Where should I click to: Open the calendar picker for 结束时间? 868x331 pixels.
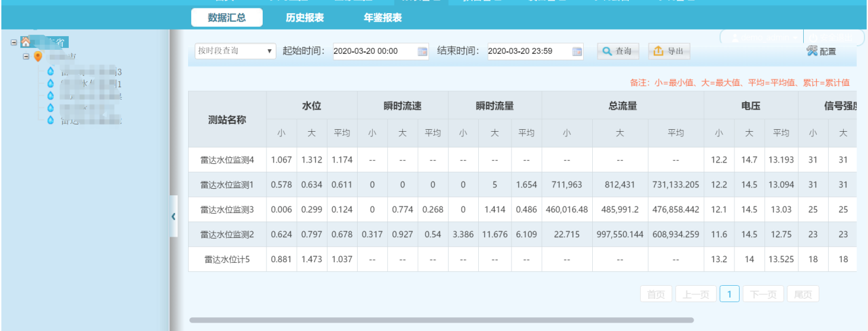click(577, 51)
